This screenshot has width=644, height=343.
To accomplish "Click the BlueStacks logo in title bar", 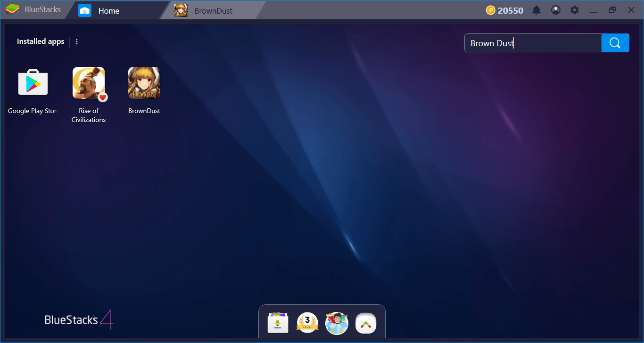I will 12,10.
